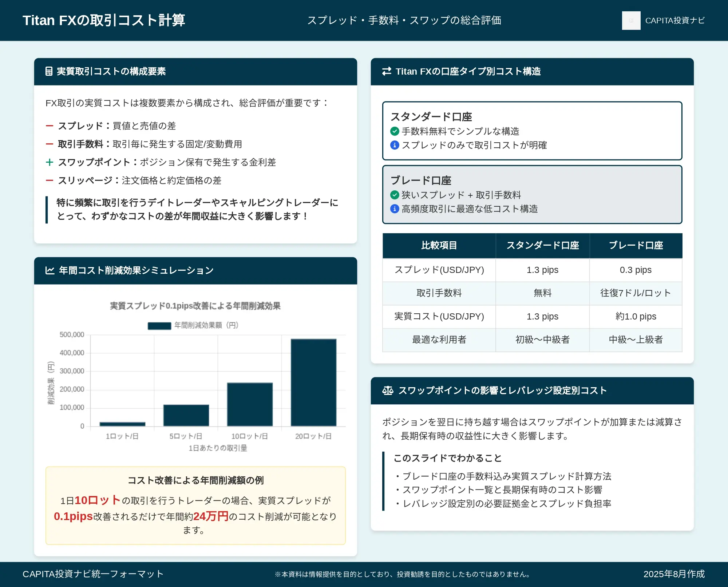Click the 無料 table cell
Screen dimensions: 728x587
click(542, 293)
